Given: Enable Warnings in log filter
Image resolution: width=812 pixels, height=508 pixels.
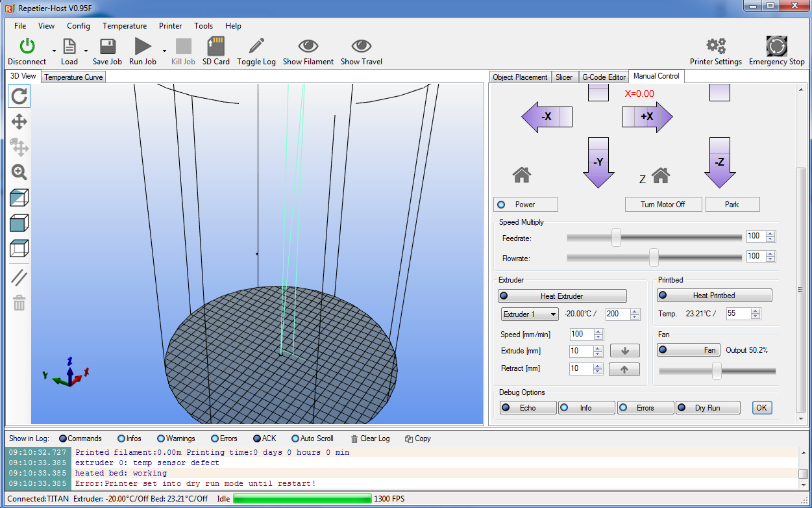Looking at the screenshot, I should tap(175, 438).
